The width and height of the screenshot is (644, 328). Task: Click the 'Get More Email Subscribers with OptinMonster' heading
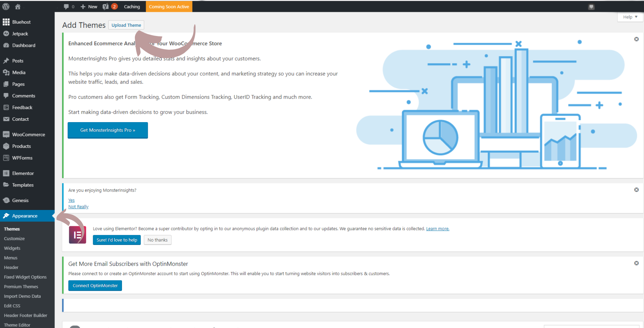pos(128,264)
